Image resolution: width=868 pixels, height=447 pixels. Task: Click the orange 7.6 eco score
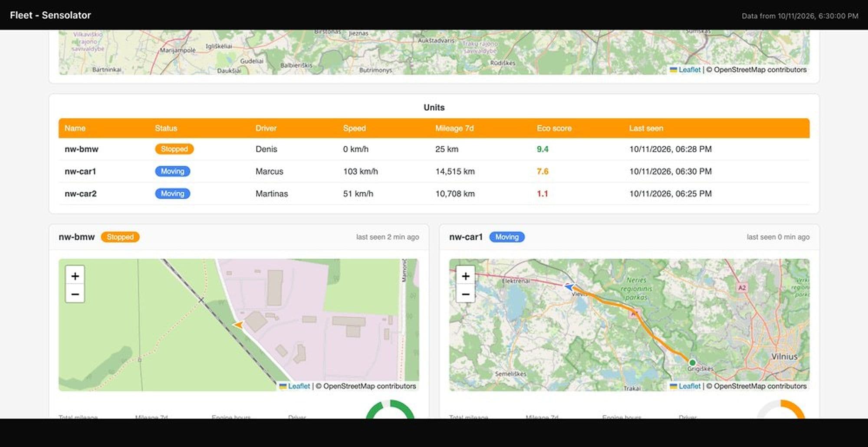(x=542, y=171)
